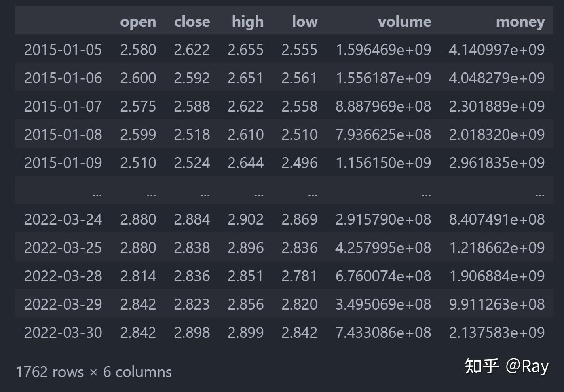Screen dimensions: 564x392
Task: Click the open column header
Action: [138, 22]
